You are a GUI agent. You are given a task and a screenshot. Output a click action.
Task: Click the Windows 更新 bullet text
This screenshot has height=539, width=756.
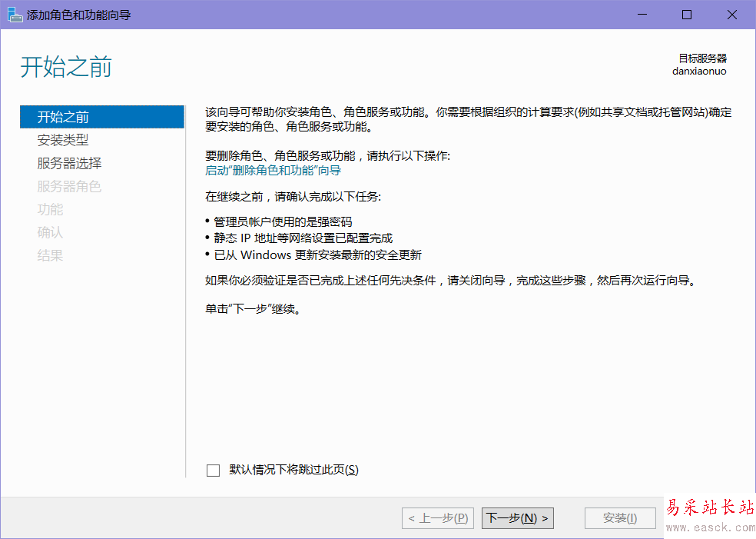point(318,255)
